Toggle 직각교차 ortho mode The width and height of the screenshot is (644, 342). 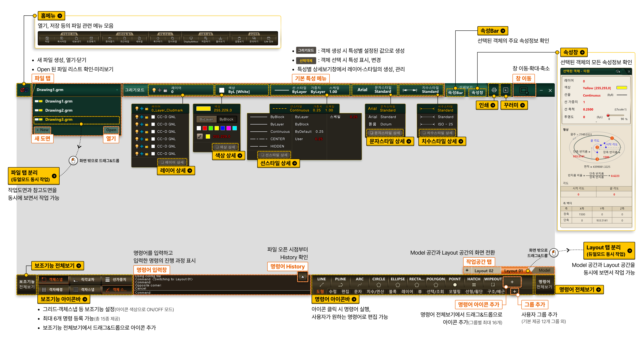(x=85, y=280)
